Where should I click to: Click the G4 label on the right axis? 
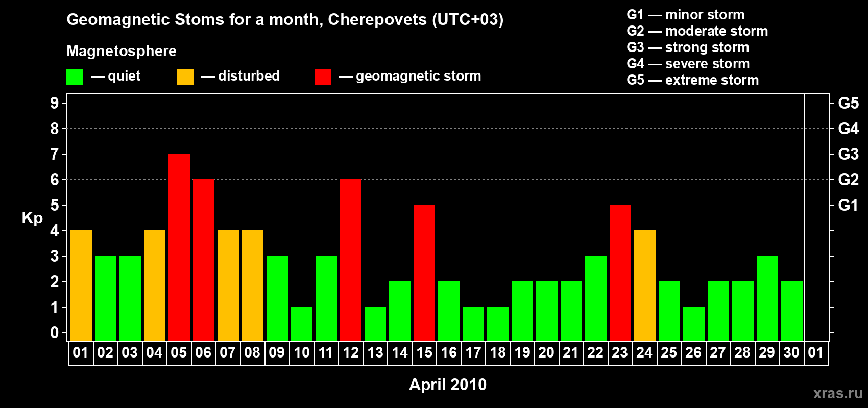click(x=849, y=129)
